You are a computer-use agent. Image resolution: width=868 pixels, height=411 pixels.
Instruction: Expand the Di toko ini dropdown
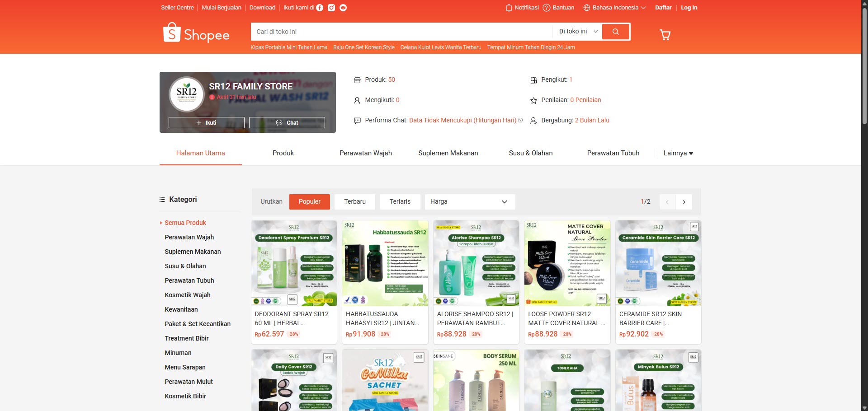pyautogui.click(x=578, y=32)
